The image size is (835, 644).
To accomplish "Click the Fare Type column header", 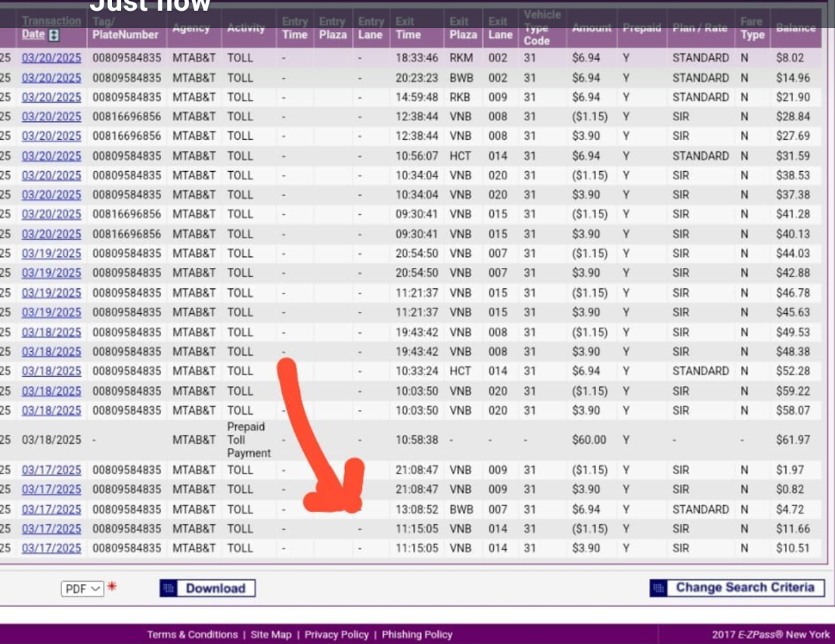I will pyautogui.click(x=752, y=29).
